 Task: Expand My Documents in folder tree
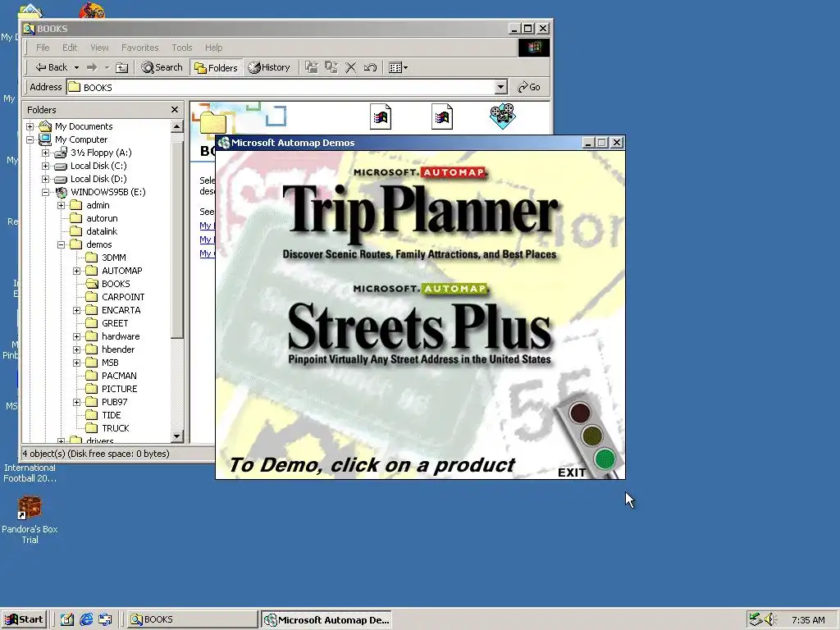(x=30, y=126)
